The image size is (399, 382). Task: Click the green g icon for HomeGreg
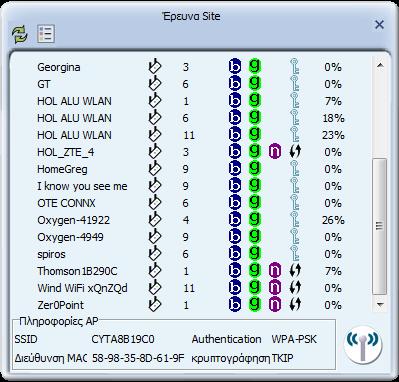255,168
